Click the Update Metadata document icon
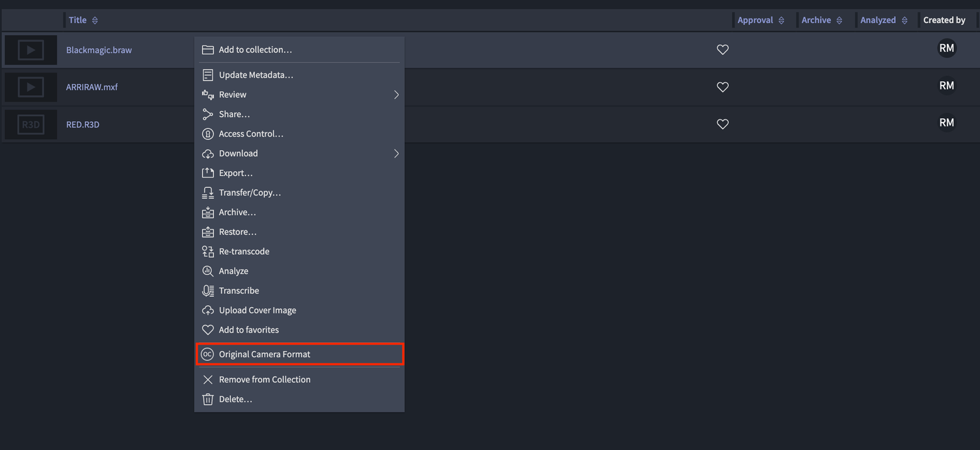Viewport: 980px width, 450px height. click(207, 75)
